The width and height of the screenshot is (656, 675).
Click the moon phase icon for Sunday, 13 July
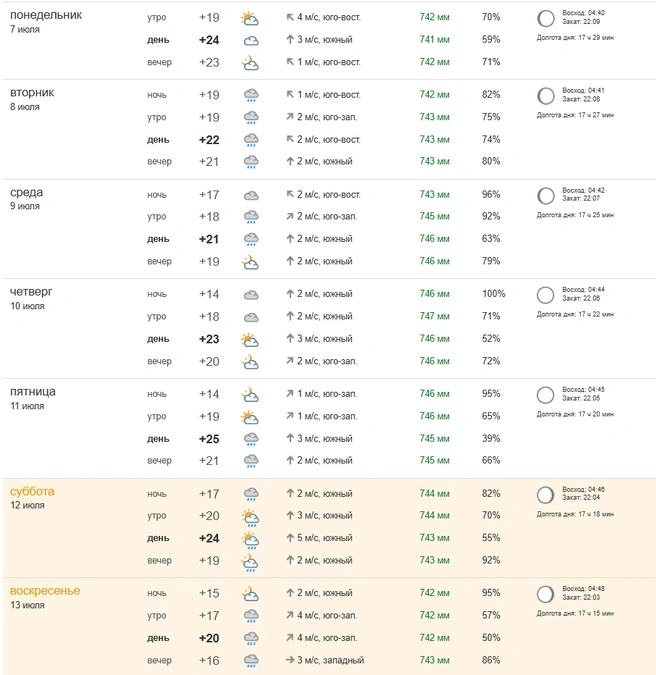tap(545, 594)
